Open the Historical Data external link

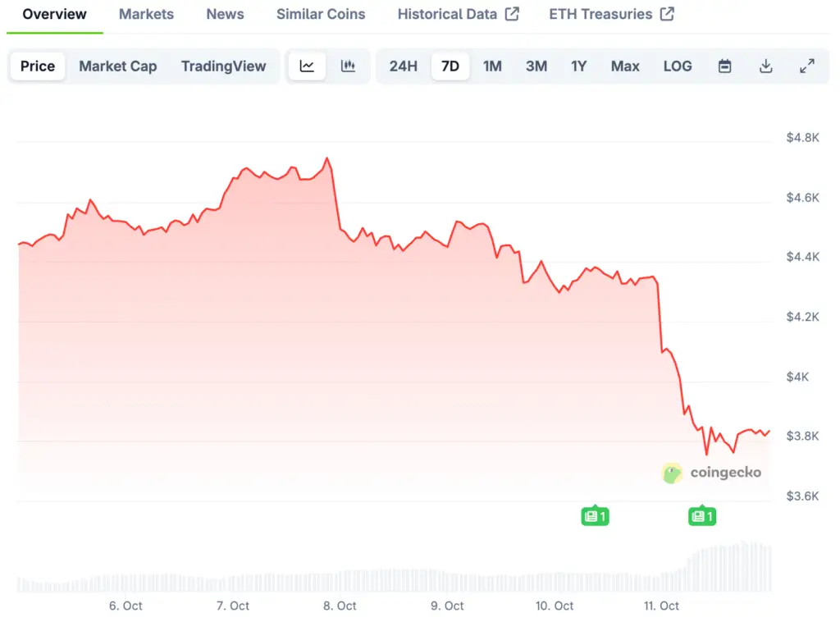click(x=458, y=14)
